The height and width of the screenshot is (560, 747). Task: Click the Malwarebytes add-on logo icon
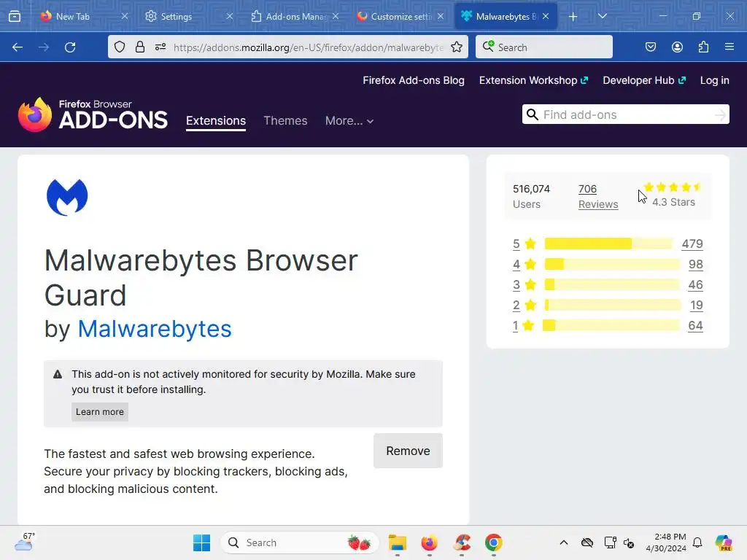coord(67,197)
